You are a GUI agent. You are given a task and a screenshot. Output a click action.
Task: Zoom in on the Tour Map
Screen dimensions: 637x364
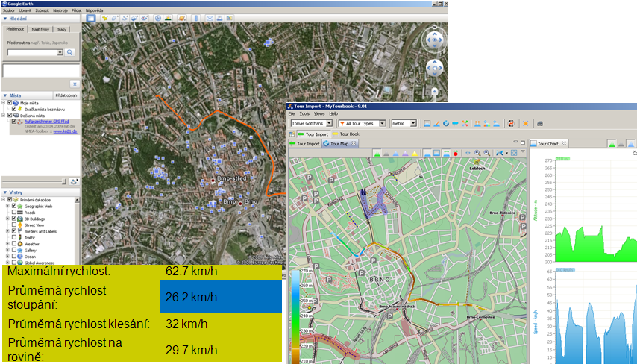click(477, 153)
